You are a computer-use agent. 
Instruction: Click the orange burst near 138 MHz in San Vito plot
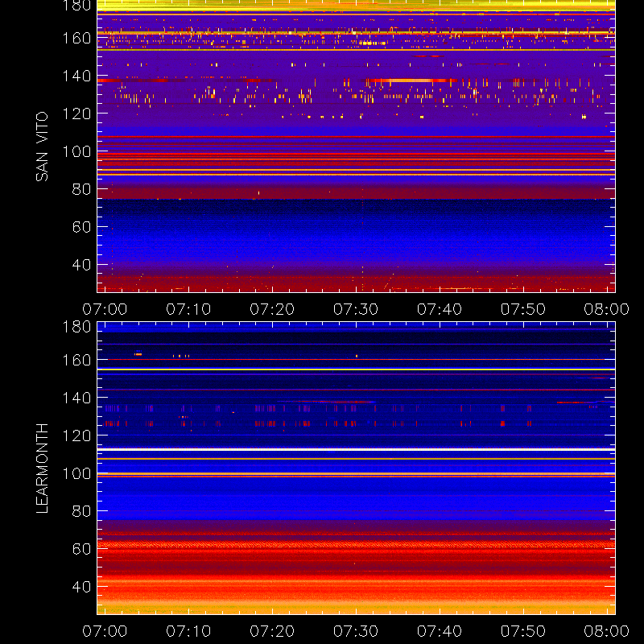[411, 80]
